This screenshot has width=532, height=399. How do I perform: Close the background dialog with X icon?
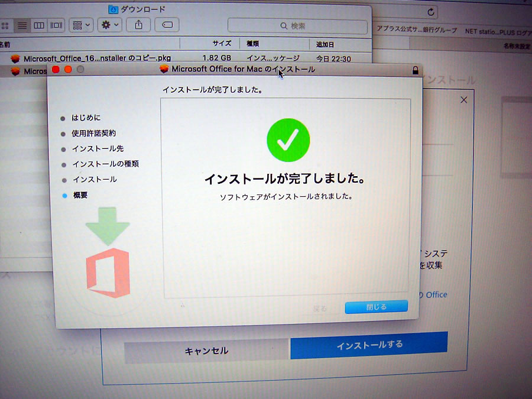[464, 100]
